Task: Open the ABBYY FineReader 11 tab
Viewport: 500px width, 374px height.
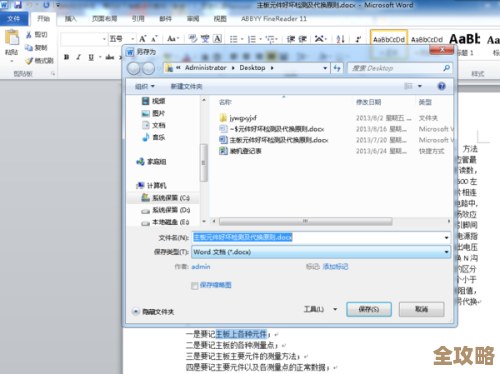Action: tap(274, 19)
